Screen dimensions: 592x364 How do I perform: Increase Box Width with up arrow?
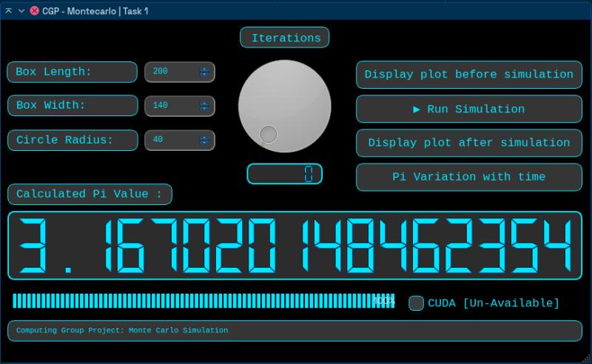pyautogui.click(x=204, y=104)
